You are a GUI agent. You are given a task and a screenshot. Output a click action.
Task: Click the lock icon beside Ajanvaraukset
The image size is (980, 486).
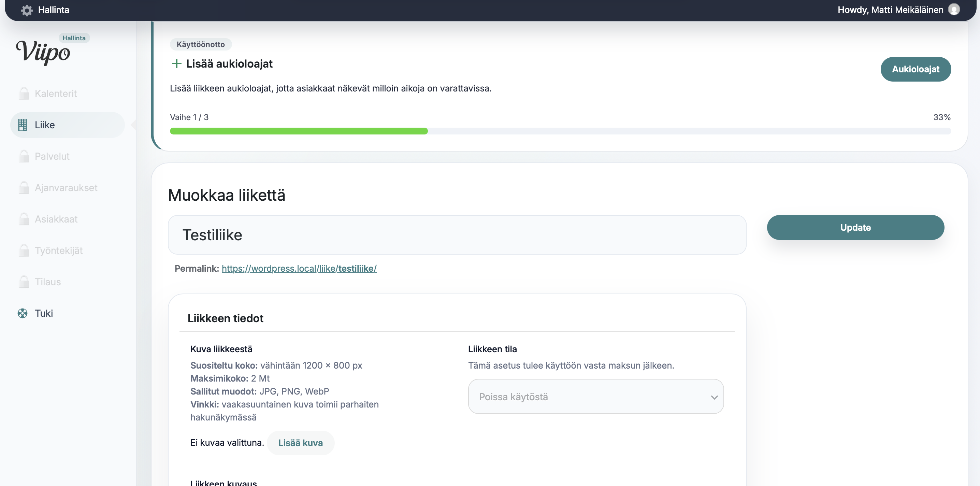[x=24, y=188]
